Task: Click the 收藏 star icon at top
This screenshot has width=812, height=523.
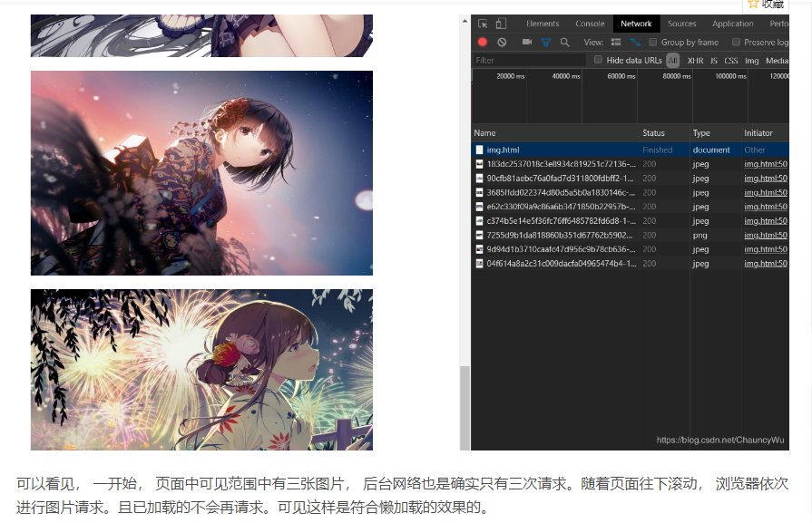Action: 753,5
